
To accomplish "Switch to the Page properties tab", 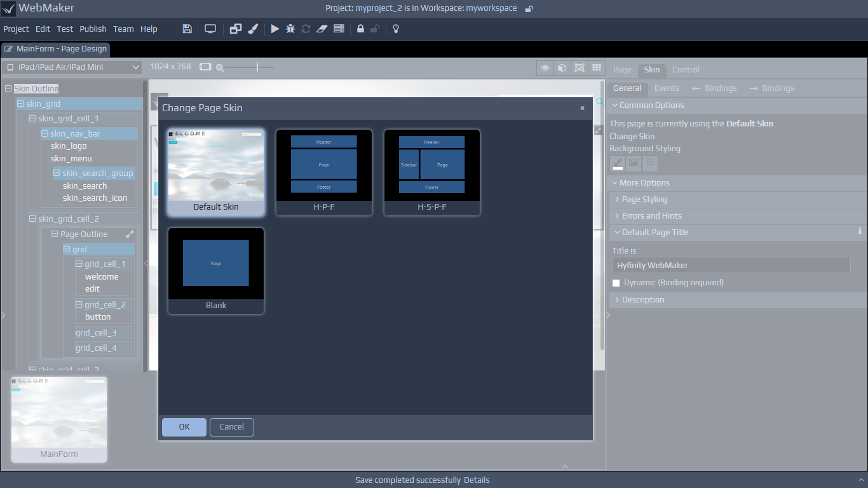I will (x=622, y=70).
